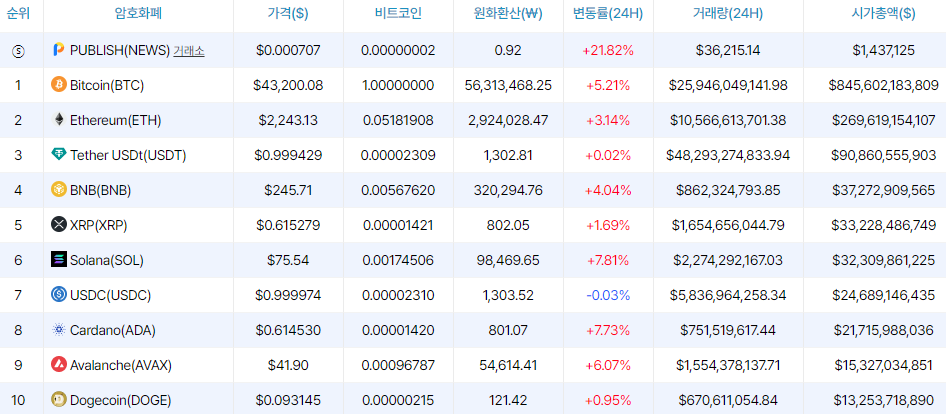Image resolution: width=946 pixels, height=414 pixels.
Task: Select BNB(BNB) coin name
Action: pyautogui.click(x=100, y=191)
